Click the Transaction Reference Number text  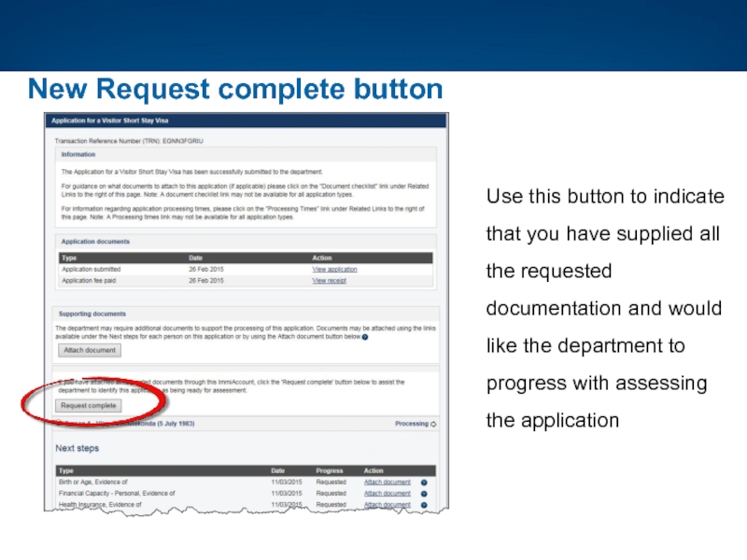click(129, 142)
